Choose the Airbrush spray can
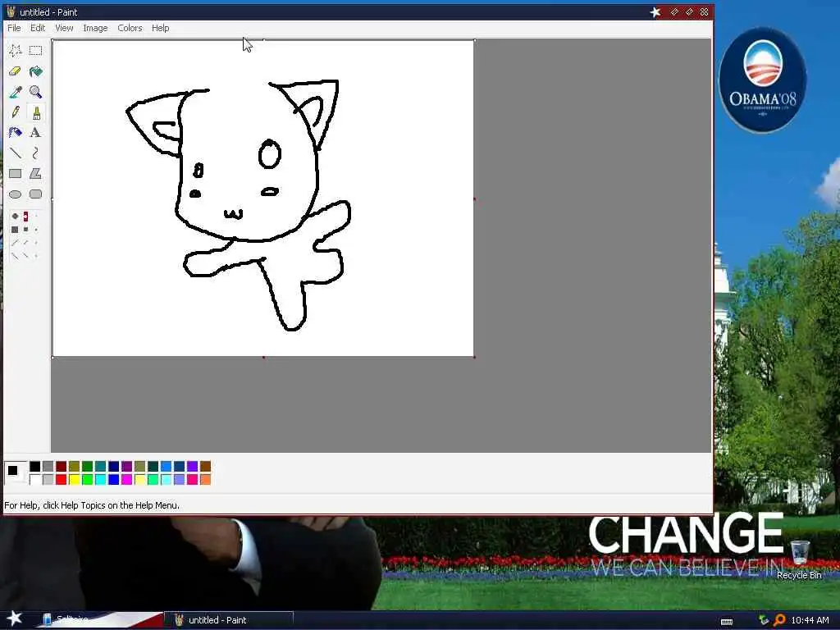 coord(15,133)
